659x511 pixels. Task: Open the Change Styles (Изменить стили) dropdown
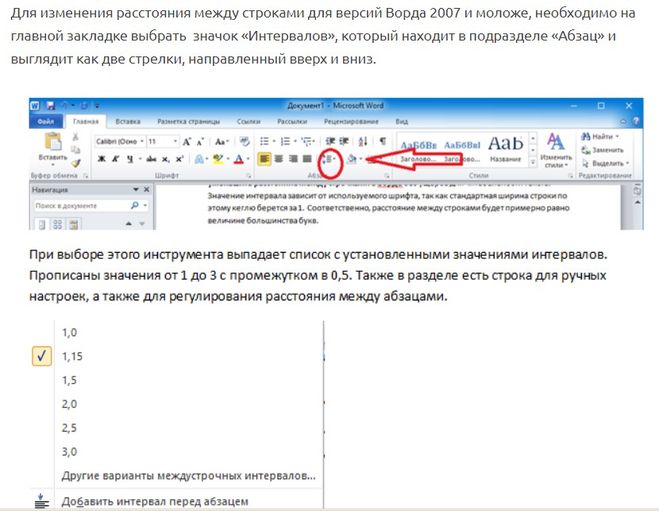[x=556, y=150]
